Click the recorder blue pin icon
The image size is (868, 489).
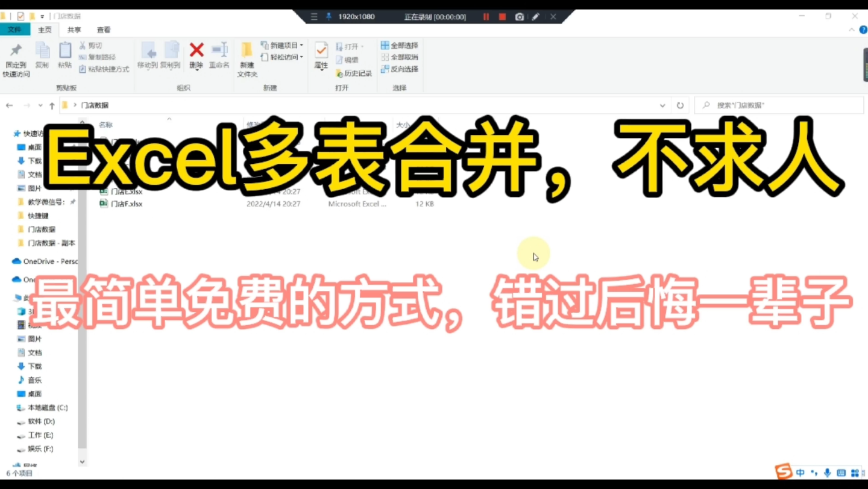[x=329, y=17]
